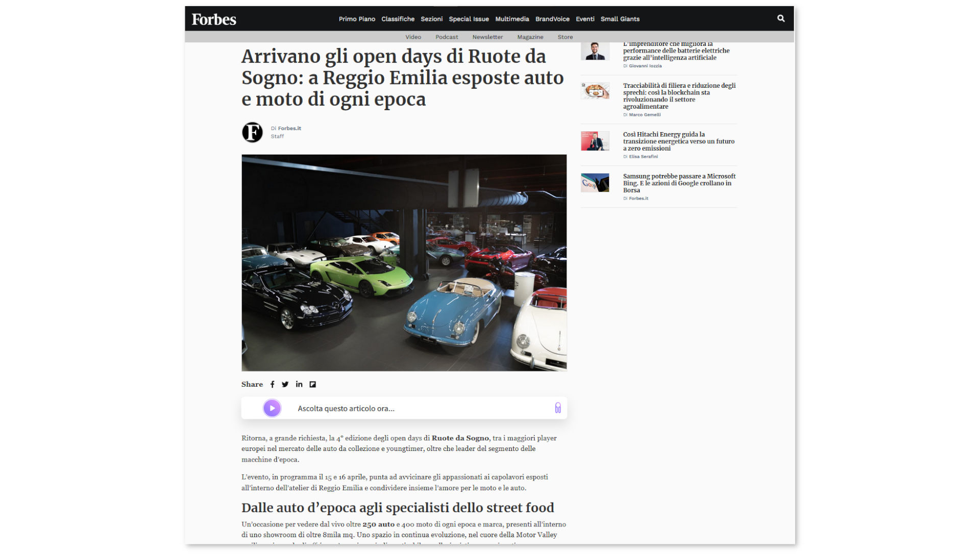The height and width of the screenshot is (554, 980).
Task: Share article on Twitter
Action: click(285, 385)
